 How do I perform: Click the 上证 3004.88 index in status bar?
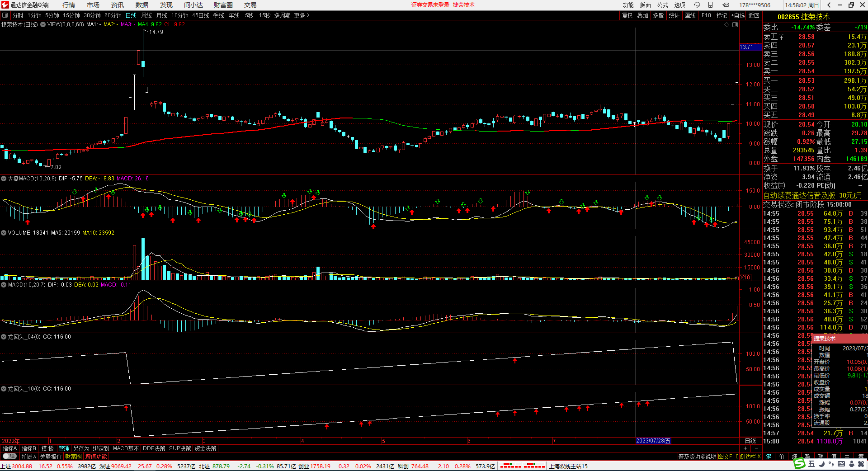coord(17,466)
